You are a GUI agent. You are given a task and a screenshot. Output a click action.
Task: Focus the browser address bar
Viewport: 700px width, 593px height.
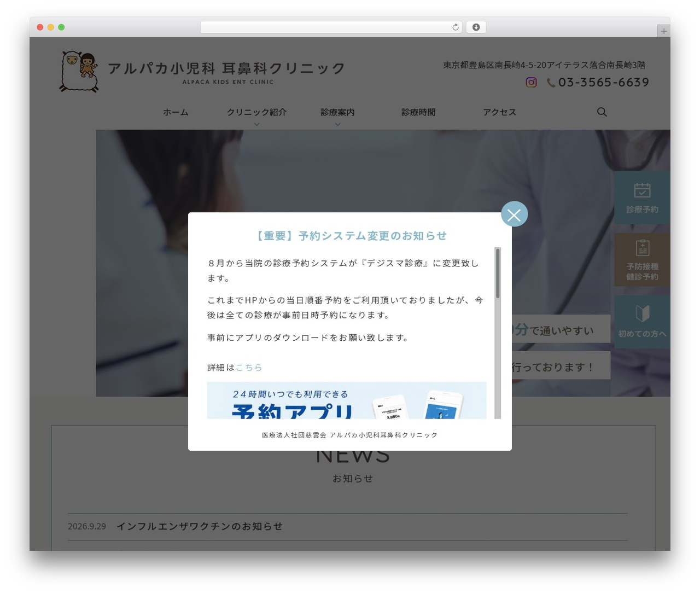click(x=331, y=27)
